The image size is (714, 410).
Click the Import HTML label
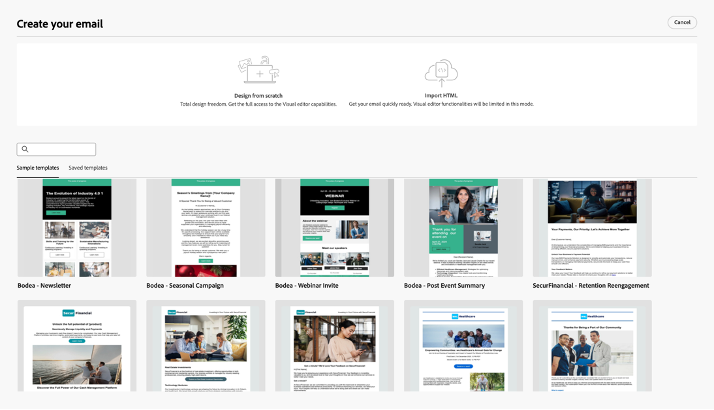[x=439, y=94]
